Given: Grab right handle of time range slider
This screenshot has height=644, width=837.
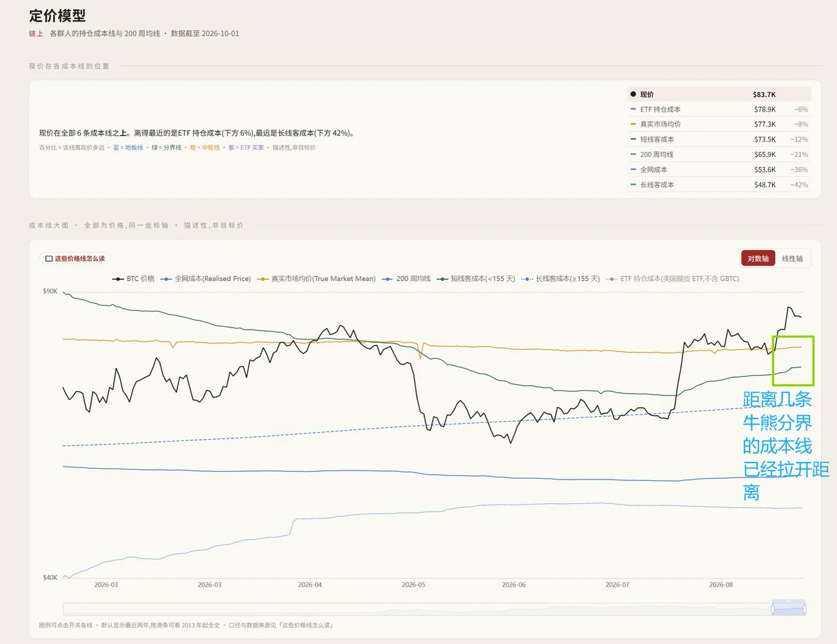Looking at the screenshot, I should (x=804, y=609).
